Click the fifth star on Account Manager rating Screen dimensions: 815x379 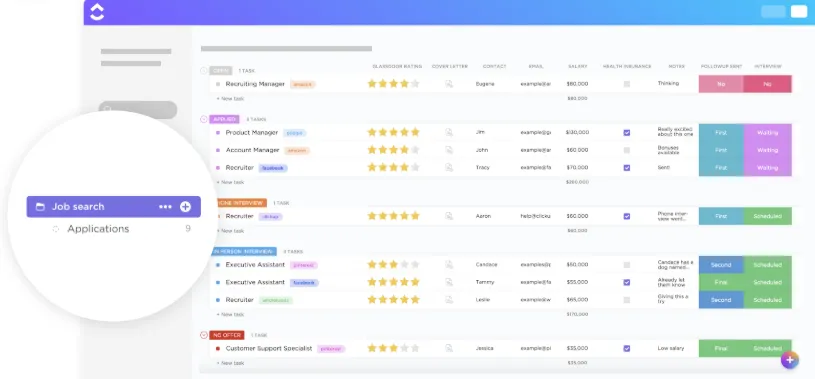[x=415, y=150]
